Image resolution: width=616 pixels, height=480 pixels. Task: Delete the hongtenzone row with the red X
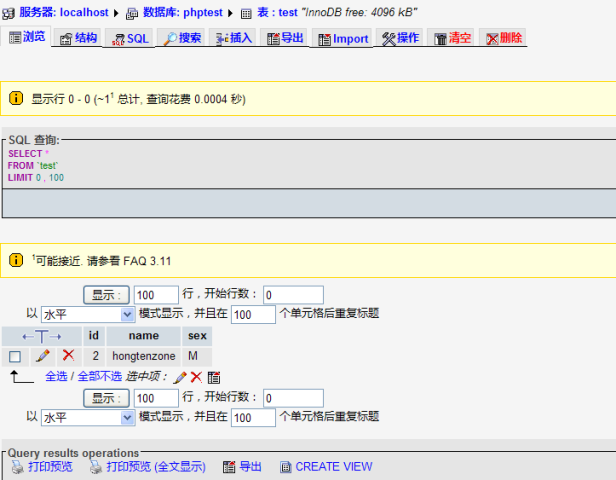[x=68, y=356]
